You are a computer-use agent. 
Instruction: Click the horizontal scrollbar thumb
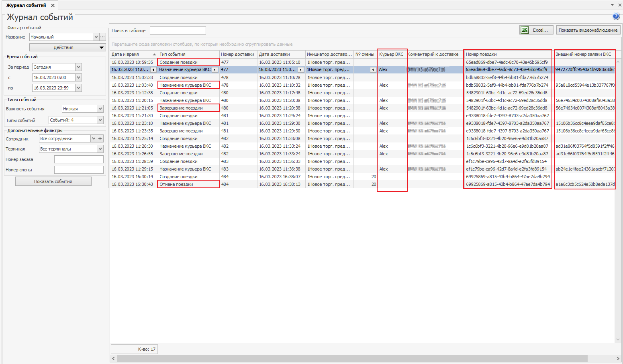pyautogui.click(x=352, y=358)
